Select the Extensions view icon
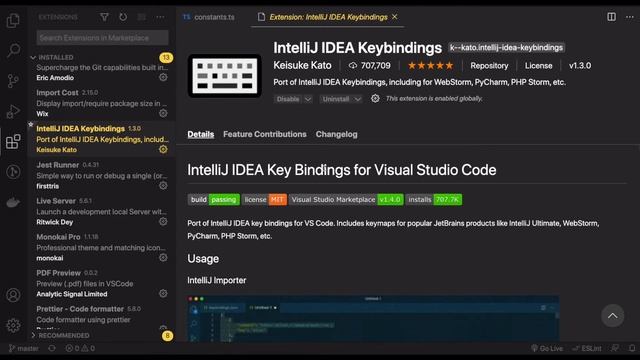640x360 pixels. coord(13,142)
